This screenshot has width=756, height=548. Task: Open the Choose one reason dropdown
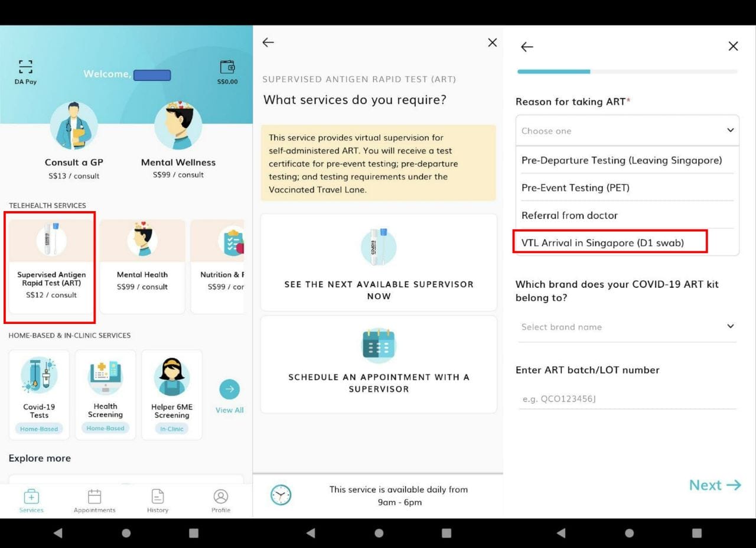pyautogui.click(x=627, y=131)
